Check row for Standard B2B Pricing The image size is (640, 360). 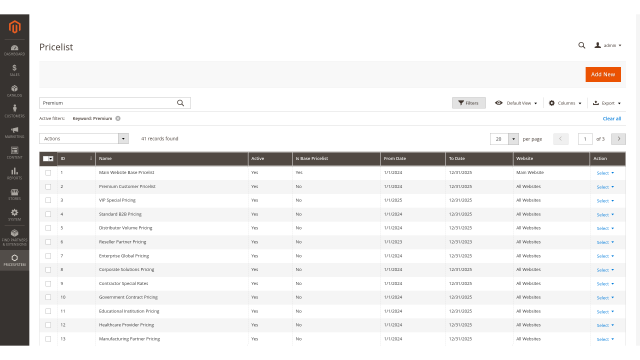tap(48, 214)
